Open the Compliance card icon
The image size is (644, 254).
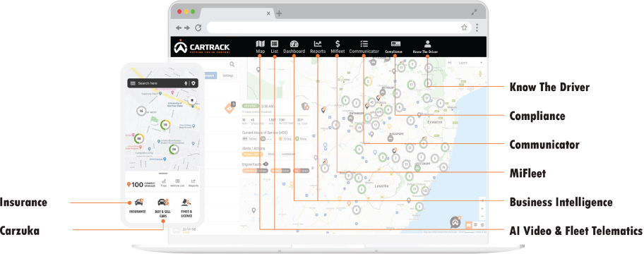point(395,44)
